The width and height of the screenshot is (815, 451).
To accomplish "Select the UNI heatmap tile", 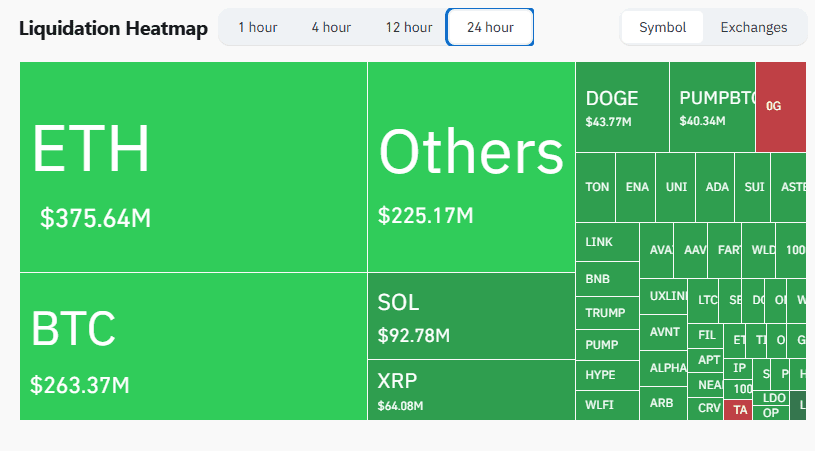I will click(676, 188).
